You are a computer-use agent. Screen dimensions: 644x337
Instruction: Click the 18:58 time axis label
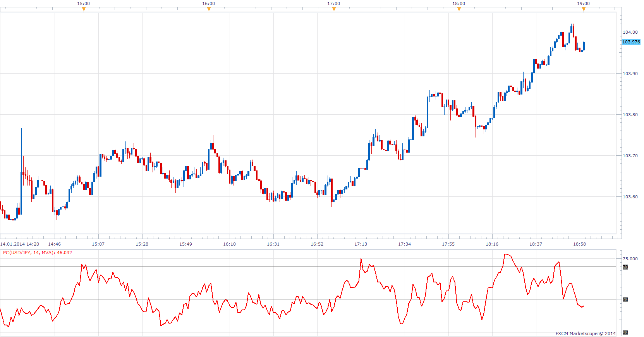(579, 244)
